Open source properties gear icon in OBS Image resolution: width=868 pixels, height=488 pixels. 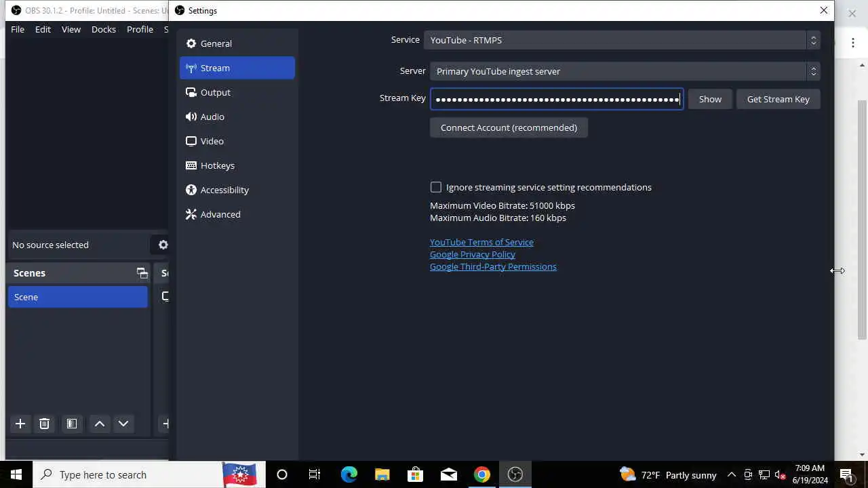(x=163, y=245)
